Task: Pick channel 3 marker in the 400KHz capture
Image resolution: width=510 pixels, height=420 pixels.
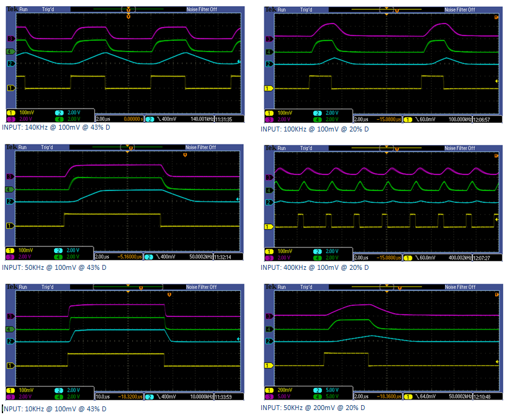Action: [x=269, y=177]
